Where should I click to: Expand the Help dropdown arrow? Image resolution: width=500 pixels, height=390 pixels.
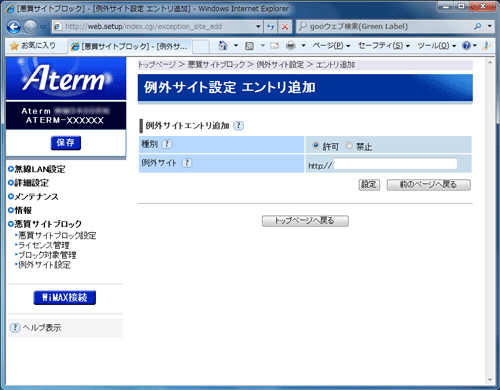(x=475, y=46)
